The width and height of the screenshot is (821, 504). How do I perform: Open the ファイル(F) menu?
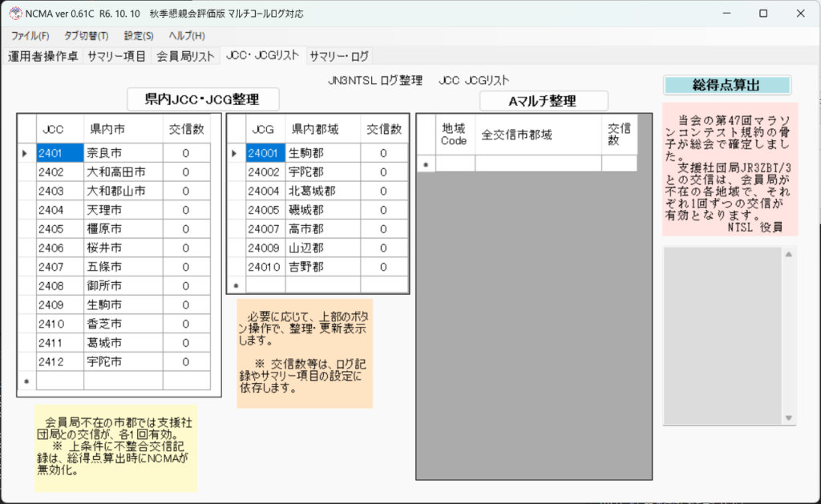click(x=30, y=36)
